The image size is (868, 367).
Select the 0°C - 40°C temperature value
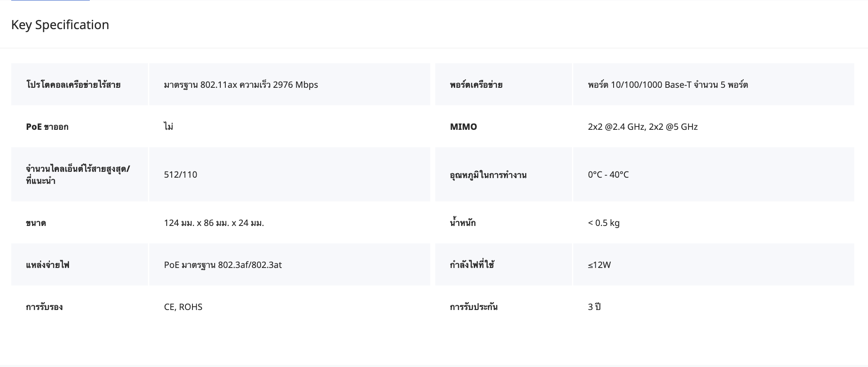608,175
